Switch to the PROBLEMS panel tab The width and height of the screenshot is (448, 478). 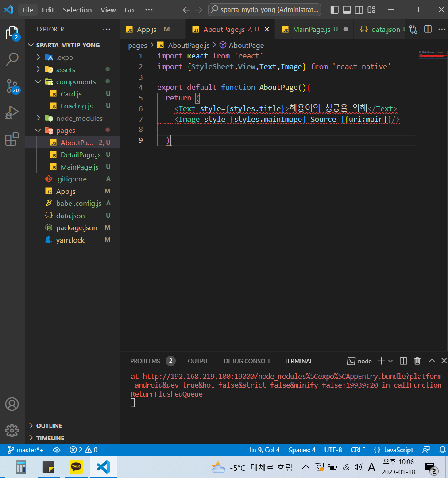point(152,361)
